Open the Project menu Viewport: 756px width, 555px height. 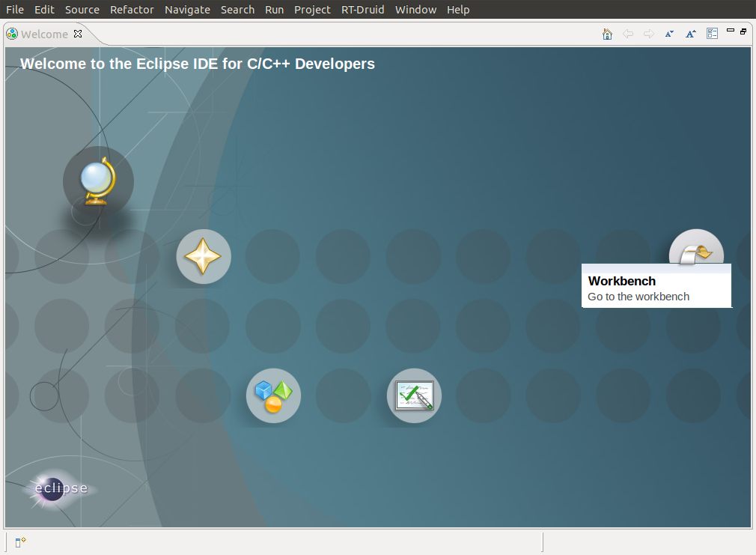pyautogui.click(x=312, y=10)
